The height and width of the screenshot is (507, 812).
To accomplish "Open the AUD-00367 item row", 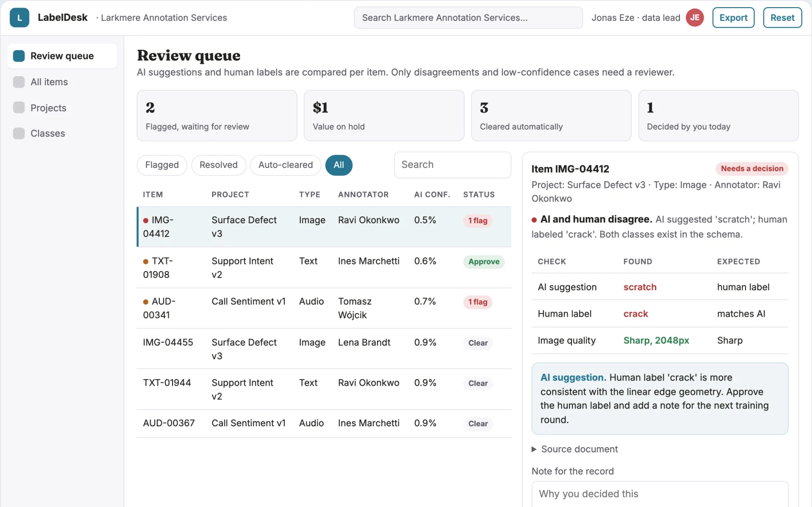I will (x=324, y=423).
